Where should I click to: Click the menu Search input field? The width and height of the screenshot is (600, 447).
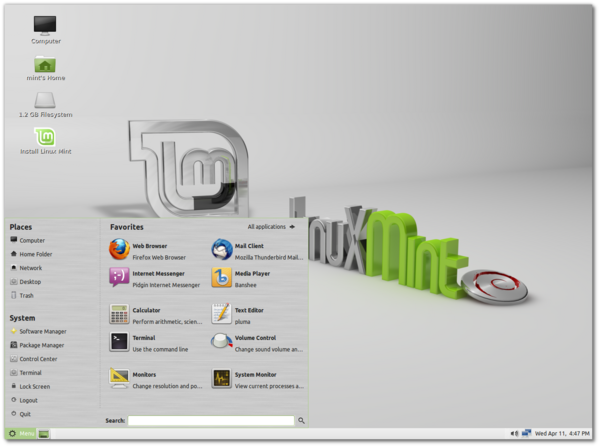[210, 421]
